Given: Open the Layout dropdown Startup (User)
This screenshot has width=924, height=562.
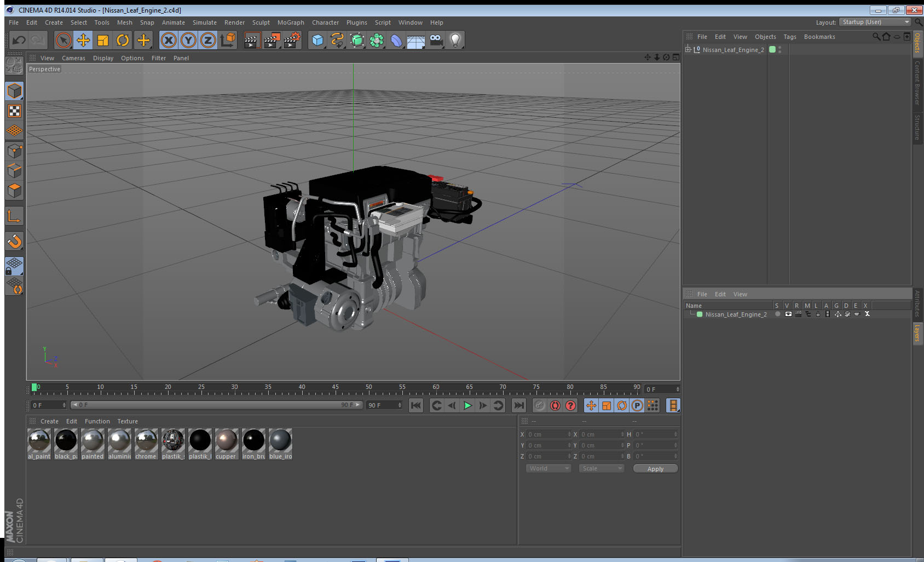Looking at the screenshot, I should (875, 22).
